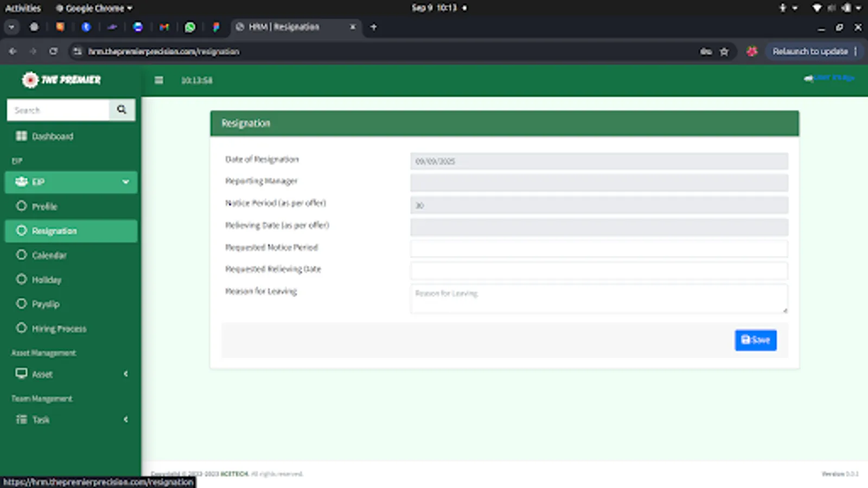Click the Requested Relieving Date field
The image size is (868, 488).
(x=599, y=270)
